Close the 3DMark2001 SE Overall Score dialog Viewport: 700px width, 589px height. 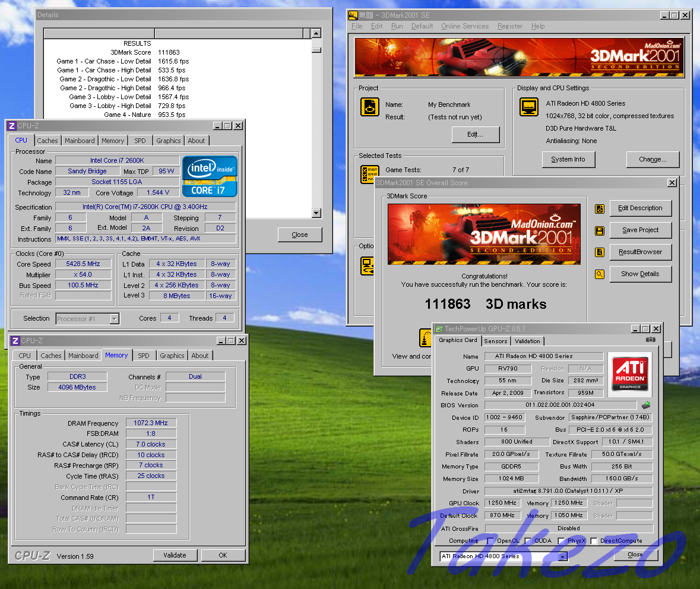pos(672,183)
